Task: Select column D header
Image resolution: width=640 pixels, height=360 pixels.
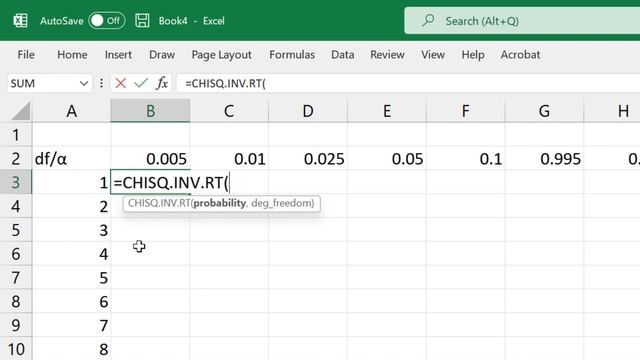Action: coord(308,111)
